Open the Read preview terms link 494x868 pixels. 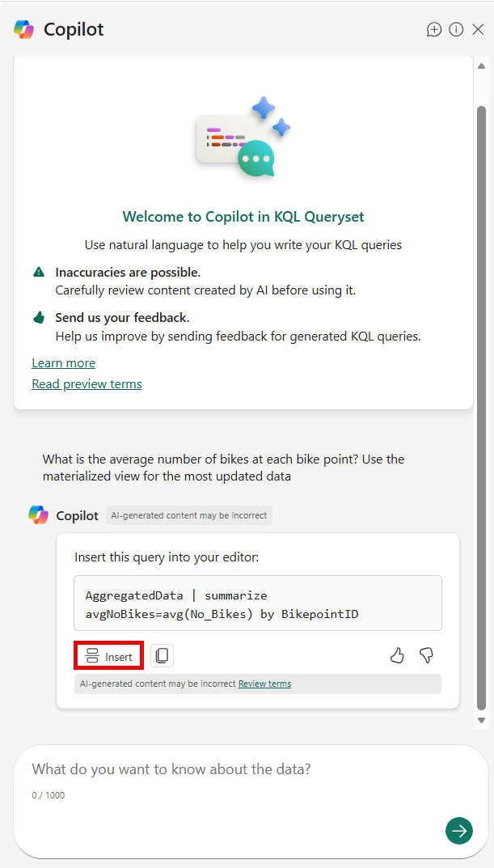(x=87, y=384)
